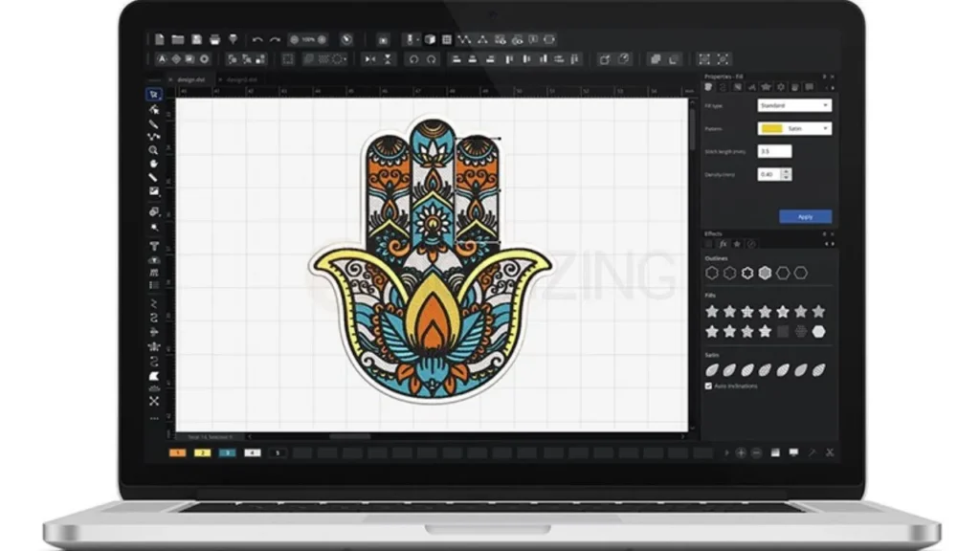Screen dimensions: 980x551
Task: Click the Stitch length input field
Action: coord(774,151)
